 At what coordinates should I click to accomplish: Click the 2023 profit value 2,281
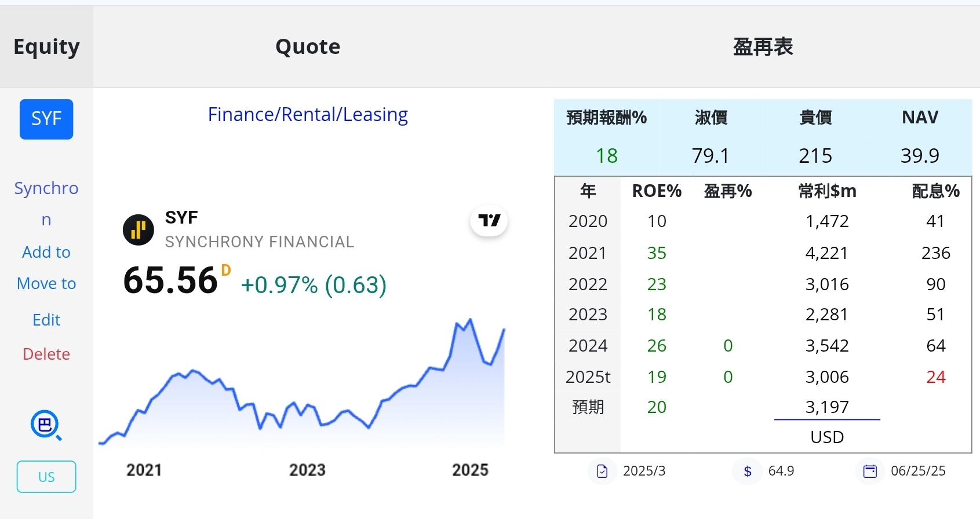pos(827,315)
